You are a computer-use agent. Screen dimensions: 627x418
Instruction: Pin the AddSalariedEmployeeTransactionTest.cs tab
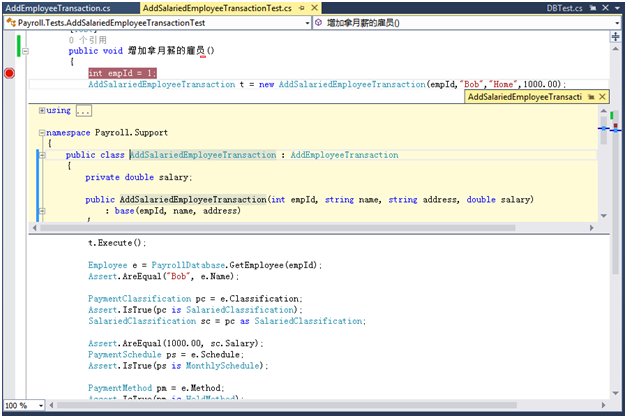(x=301, y=7)
